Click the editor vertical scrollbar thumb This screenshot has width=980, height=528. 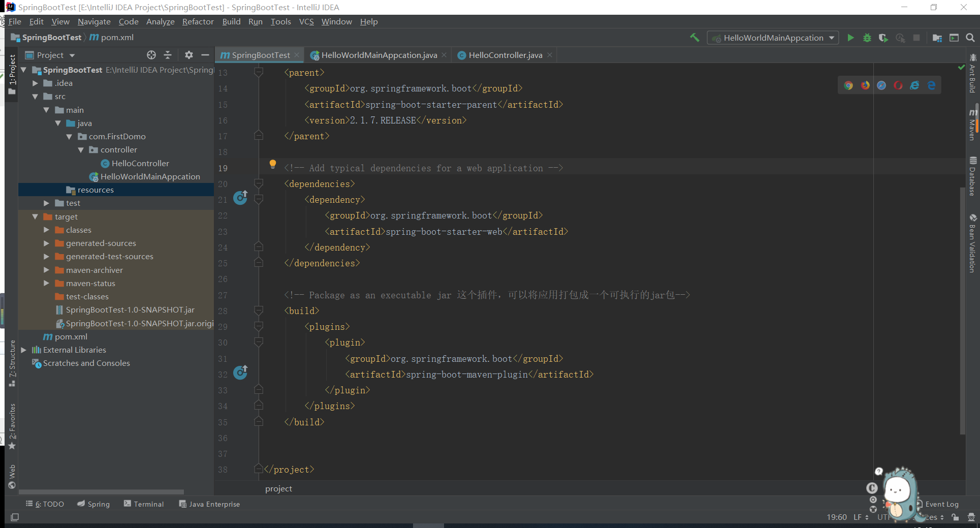point(962,310)
